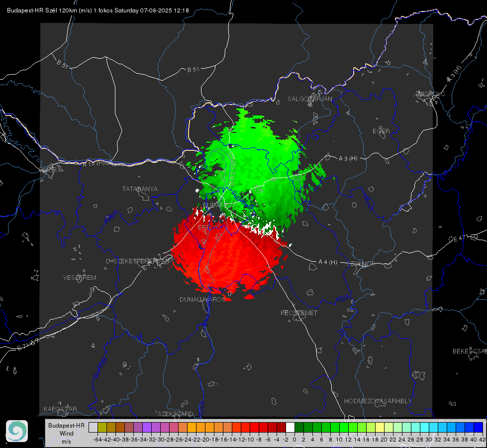
Task: Click the blue 'Somogy' county label
Action: 99,368
